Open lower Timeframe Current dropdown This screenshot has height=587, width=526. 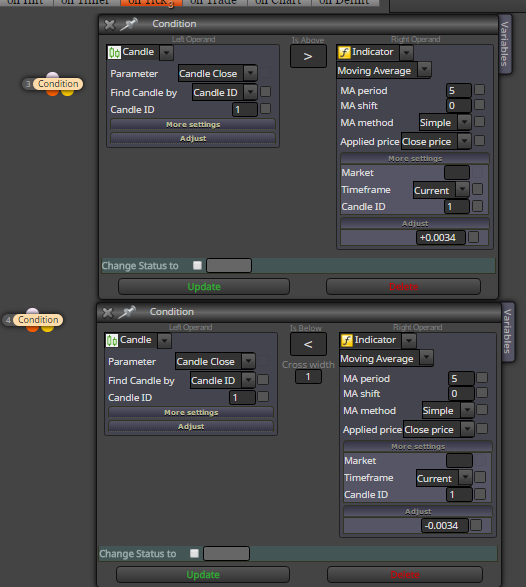(x=465, y=477)
